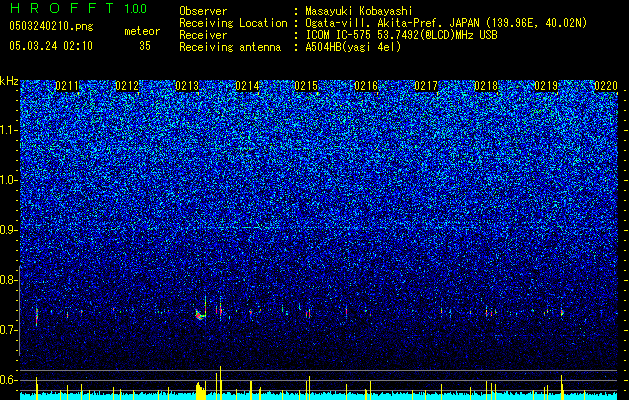Click the 0213 time marker
This screenshot has height=400, width=629.
click(187, 86)
